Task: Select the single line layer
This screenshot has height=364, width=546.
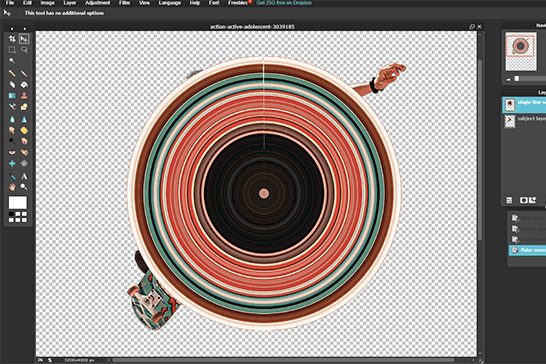Action: [x=524, y=105]
